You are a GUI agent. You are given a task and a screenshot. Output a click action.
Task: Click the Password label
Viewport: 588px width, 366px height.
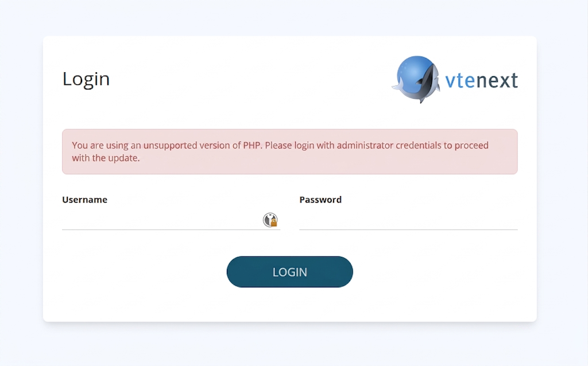(320, 200)
